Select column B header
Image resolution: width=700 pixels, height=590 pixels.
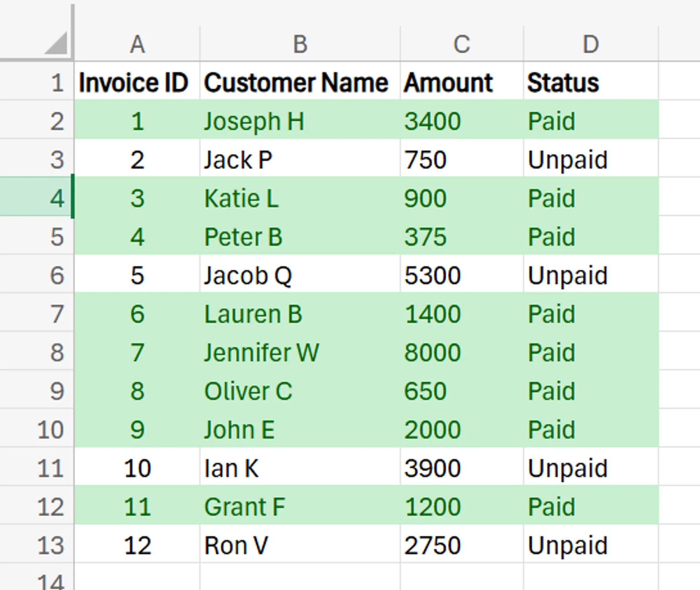[x=300, y=44]
